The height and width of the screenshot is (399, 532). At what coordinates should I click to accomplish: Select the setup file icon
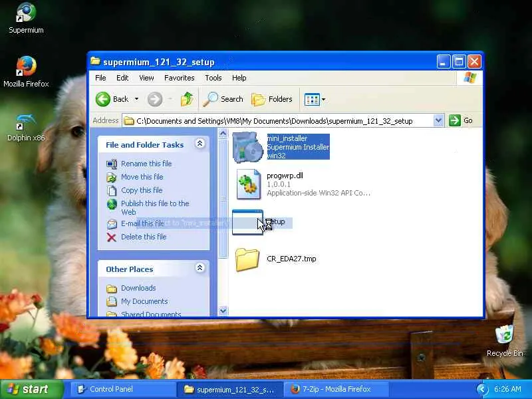pyautogui.click(x=247, y=222)
